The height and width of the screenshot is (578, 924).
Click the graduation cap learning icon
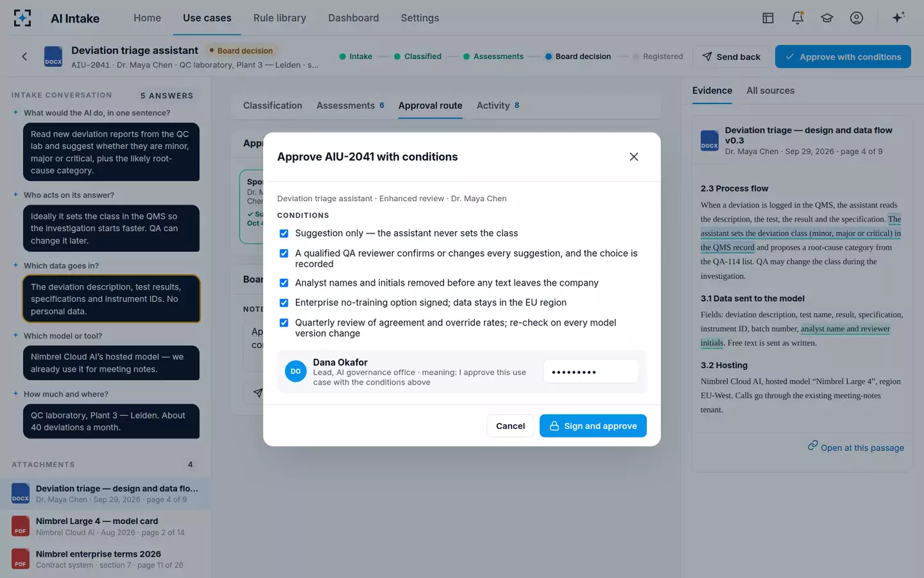tap(827, 18)
